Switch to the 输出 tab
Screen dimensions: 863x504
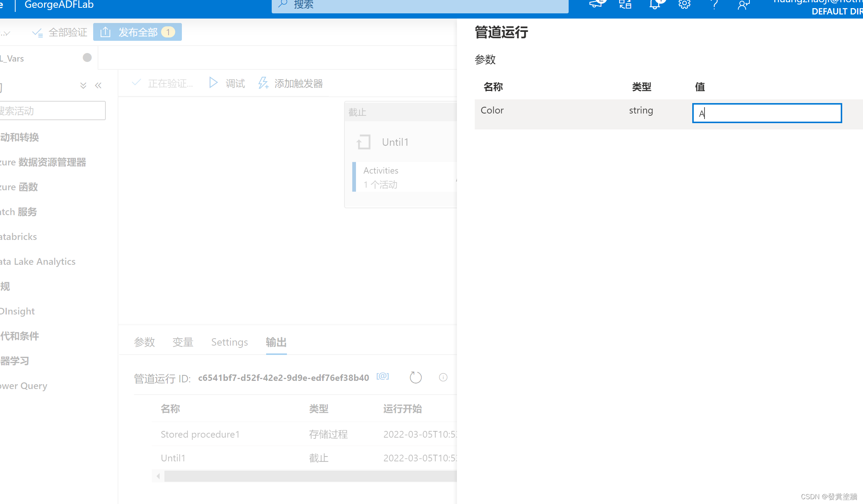click(x=276, y=342)
